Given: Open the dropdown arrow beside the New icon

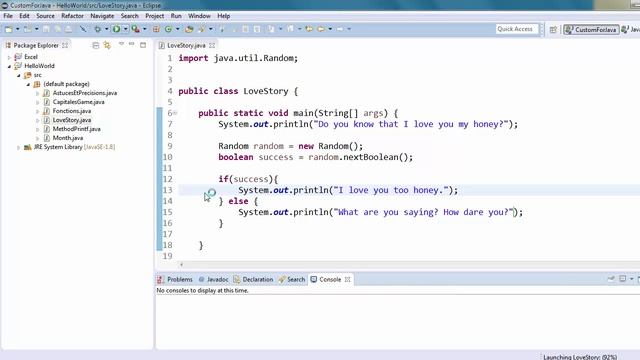Looking at the screenshot, I should 18,29.
